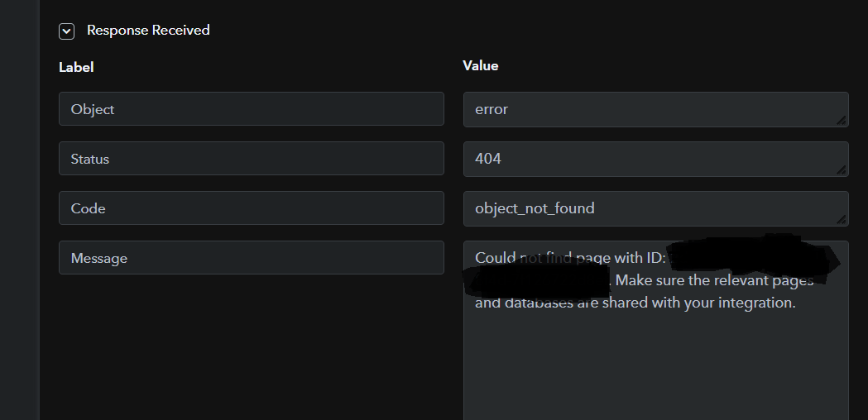The image size is (868, 420).
Task: Select the Message label field
Action: tap(251, 258)
